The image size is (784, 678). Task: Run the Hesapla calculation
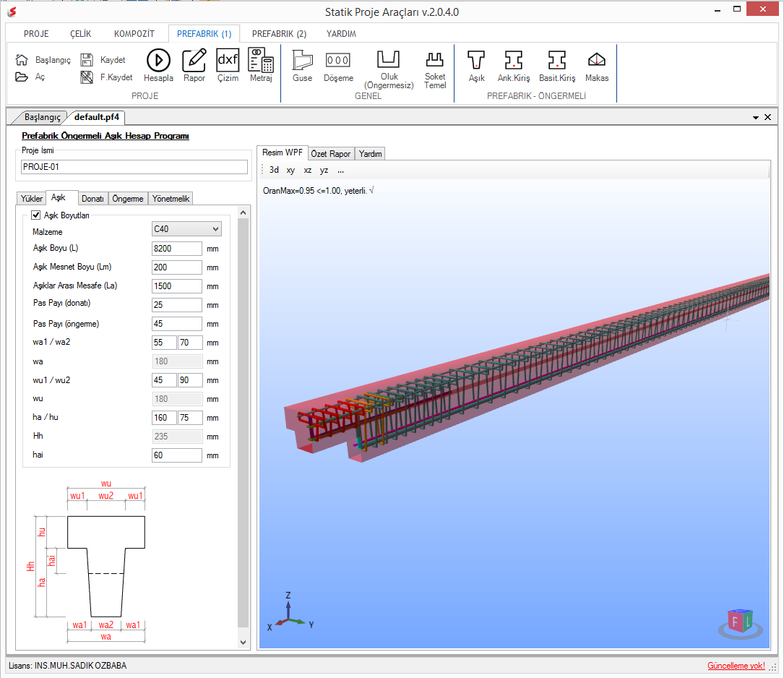158,66
